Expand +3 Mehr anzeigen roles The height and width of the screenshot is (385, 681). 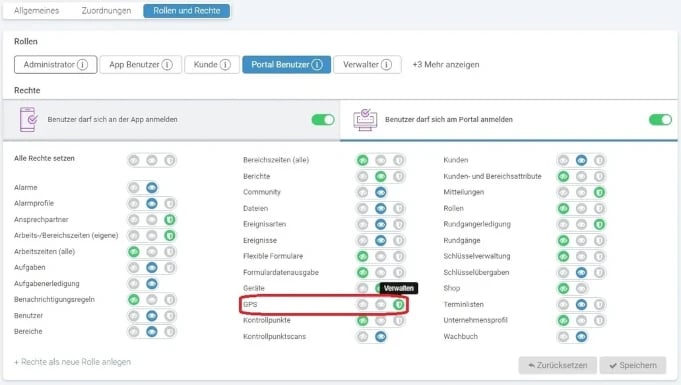coord(446,65)
